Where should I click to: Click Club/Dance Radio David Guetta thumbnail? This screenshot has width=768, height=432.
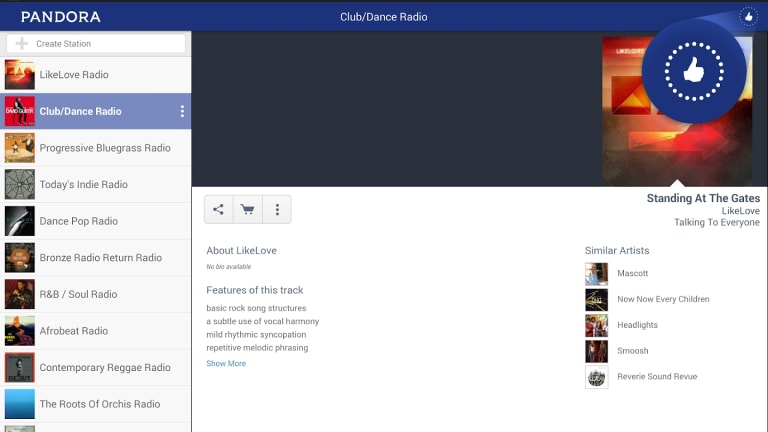(x=20, y=111)
